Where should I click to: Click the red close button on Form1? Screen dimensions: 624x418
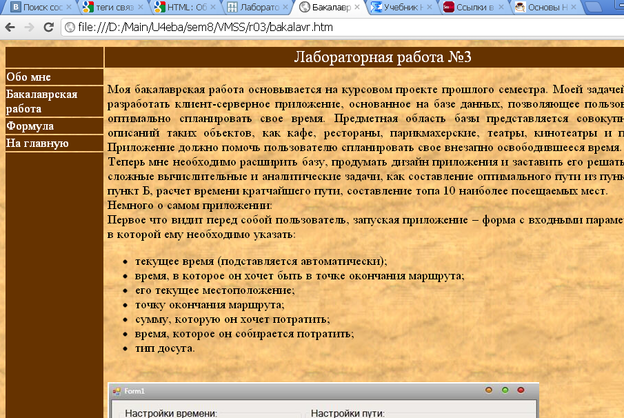coord(521,390)
